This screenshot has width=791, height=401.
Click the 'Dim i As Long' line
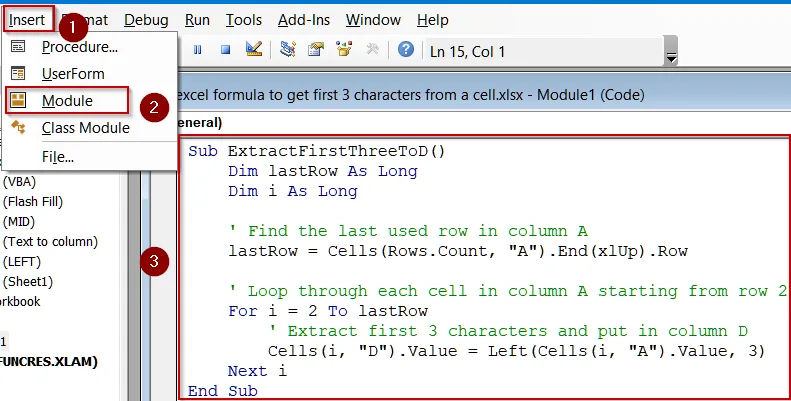click(x=293, y=191)
